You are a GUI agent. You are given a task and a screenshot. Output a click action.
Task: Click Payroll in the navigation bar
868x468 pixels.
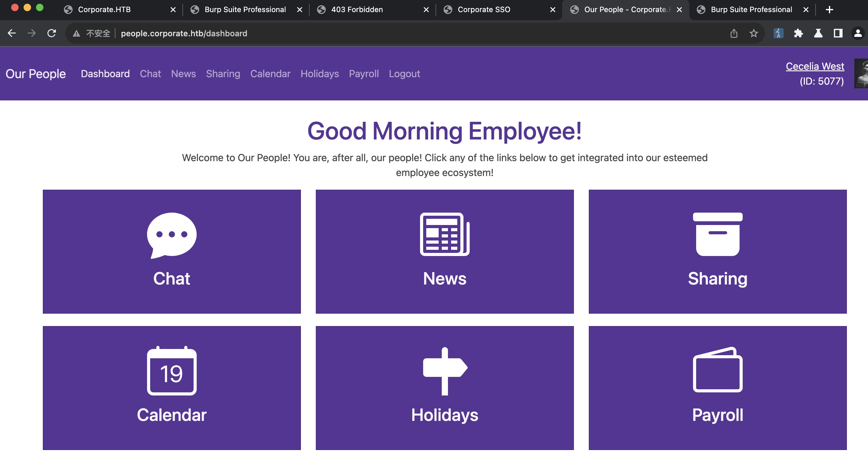point(364,74)
